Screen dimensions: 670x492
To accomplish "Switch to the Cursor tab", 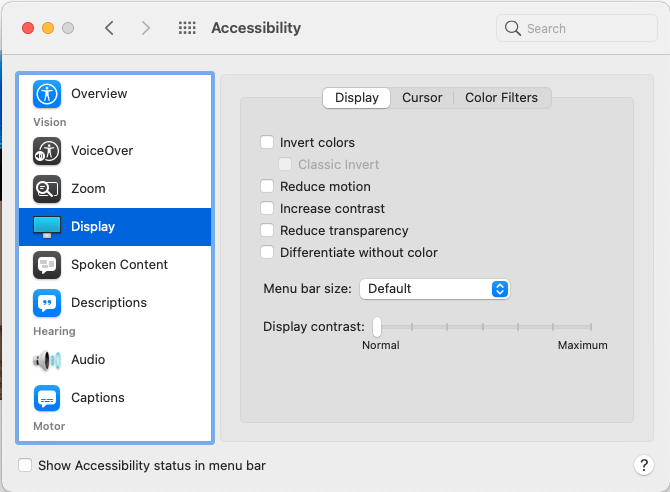I will 422,98.
